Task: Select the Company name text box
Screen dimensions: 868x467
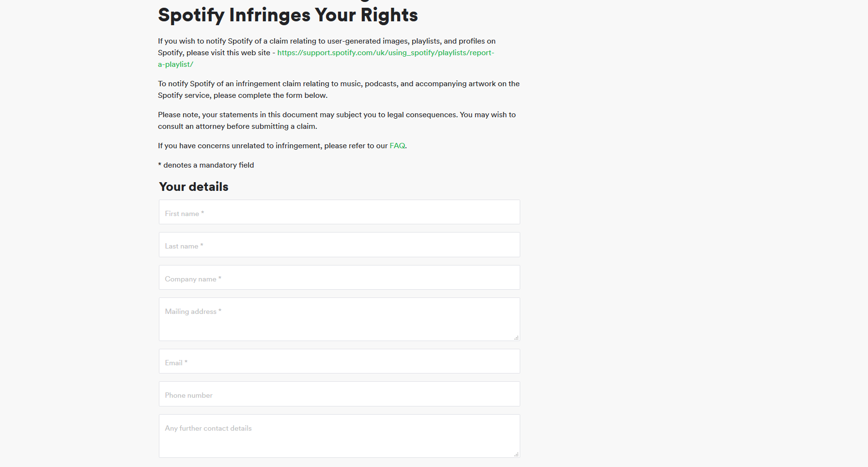Action: tap(339, 278)
